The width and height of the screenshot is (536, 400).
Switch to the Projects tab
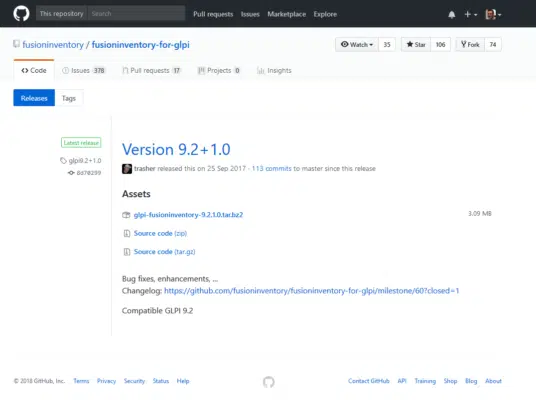[x=219, y=70]
